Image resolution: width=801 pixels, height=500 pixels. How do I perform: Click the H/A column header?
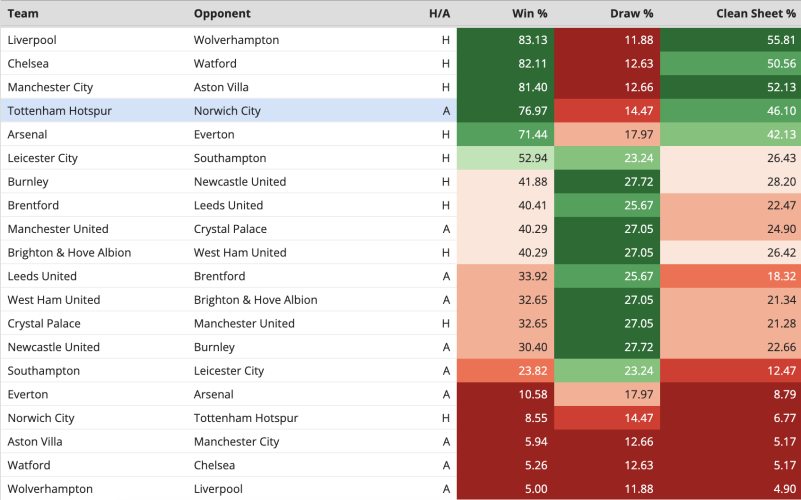(439, 13)
